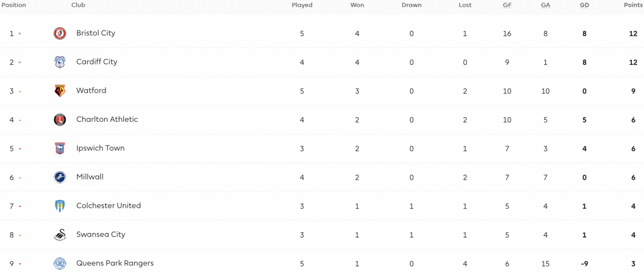
Task: Click the Watford club badge
Action: pyautogui.click(x=60, y=91)
